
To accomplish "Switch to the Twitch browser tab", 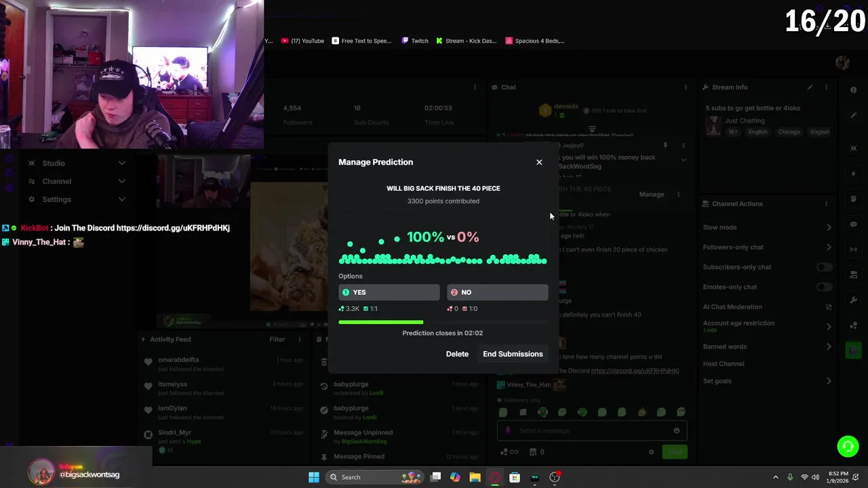I will (x=414, y=41).
